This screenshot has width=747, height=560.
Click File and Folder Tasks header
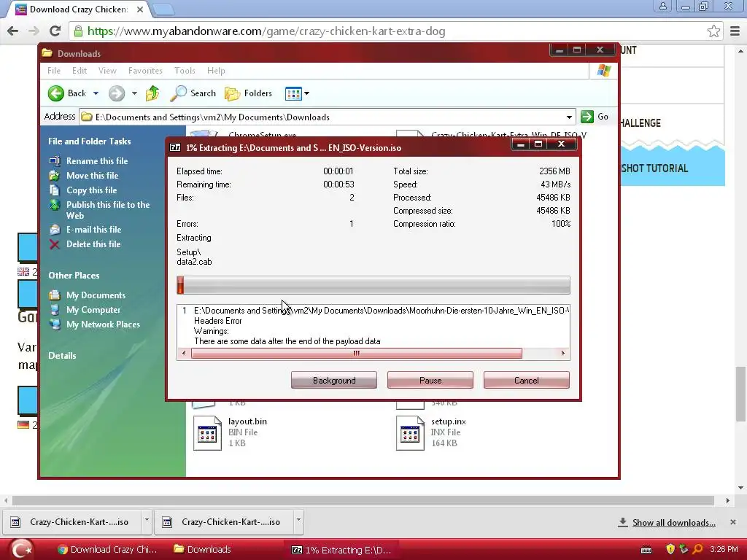pyautogui.click(x=90, y=141)
